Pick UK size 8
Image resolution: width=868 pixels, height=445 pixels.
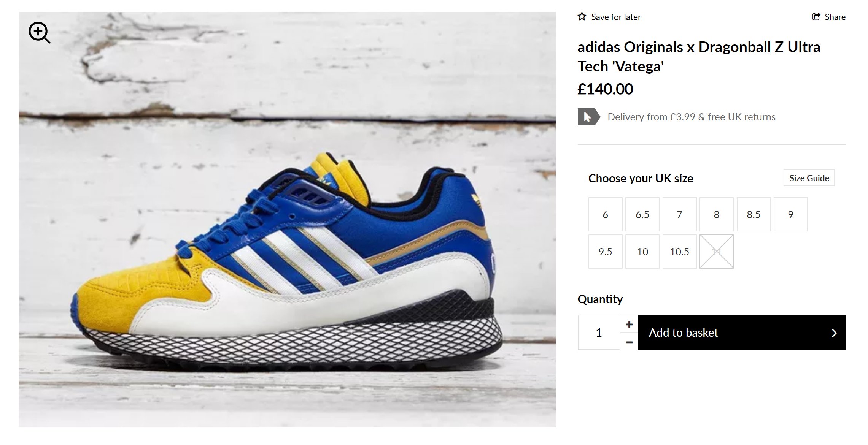pyautogui.click(x=717, y=214)
